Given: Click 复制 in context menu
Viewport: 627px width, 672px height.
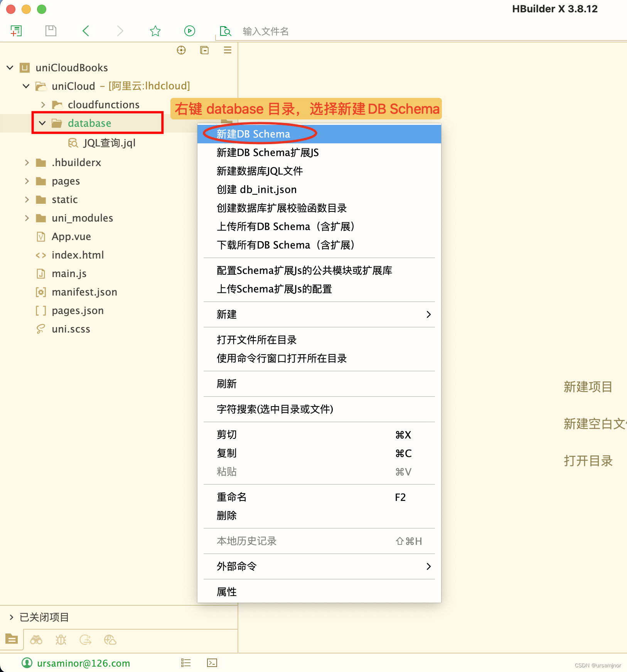Looking at the screenshot, I should coord(319,453).
